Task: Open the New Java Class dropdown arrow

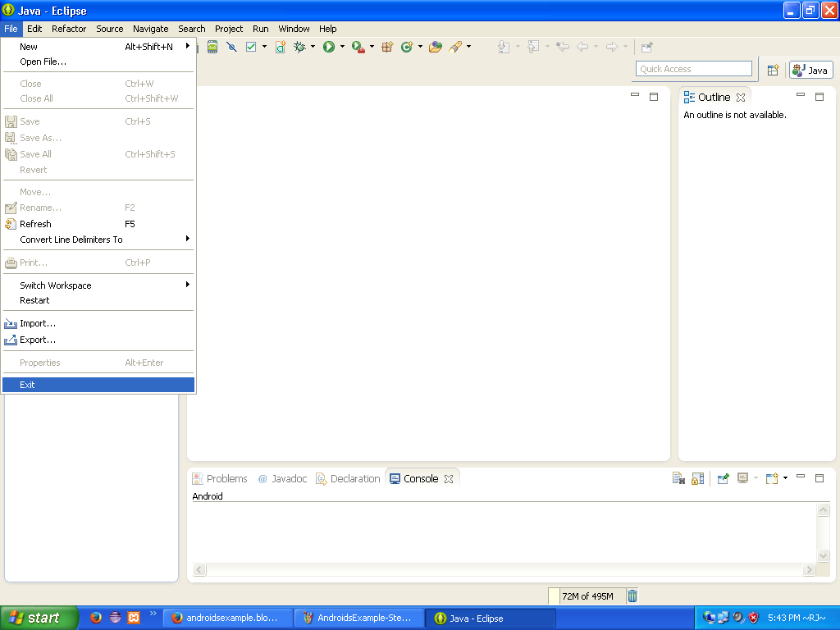Action: 420,47
